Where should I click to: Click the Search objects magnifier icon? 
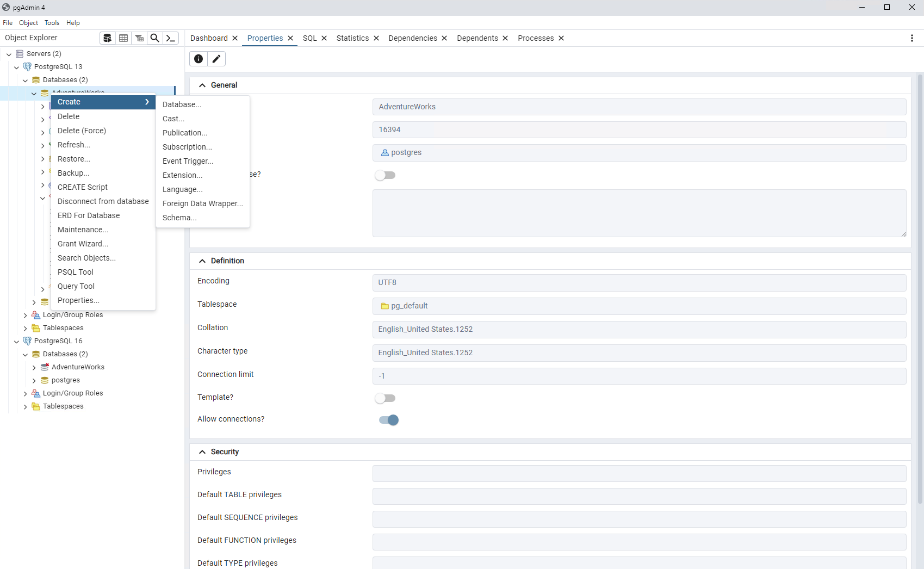click(x=154, y=38)
